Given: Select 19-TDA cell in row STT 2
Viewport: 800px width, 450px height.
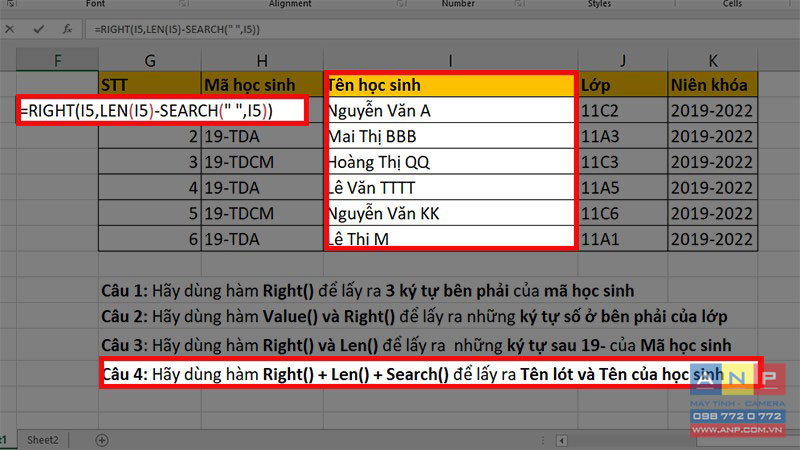Looking at the screenshot, I should pyautogui.click(x=262, y=136).
